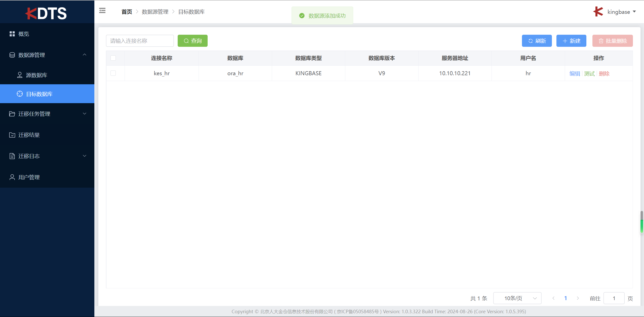Click the kingbase username label

pos(619,12)
